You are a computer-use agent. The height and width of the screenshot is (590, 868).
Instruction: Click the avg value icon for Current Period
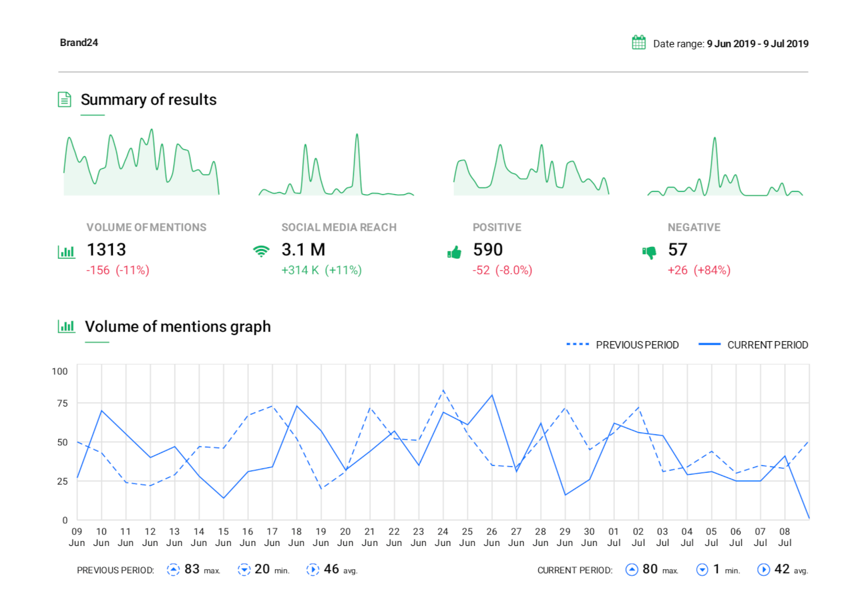763,569
